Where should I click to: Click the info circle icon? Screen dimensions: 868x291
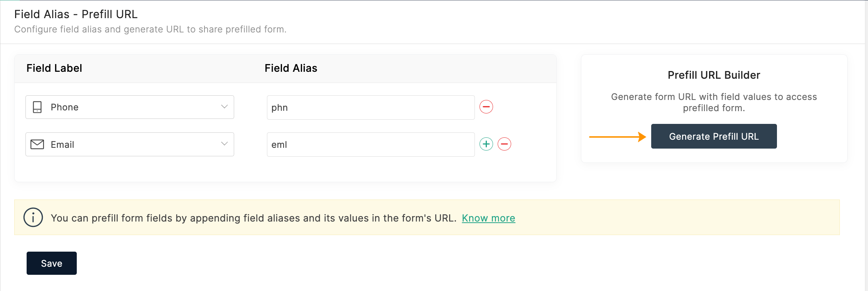[33, 217]
